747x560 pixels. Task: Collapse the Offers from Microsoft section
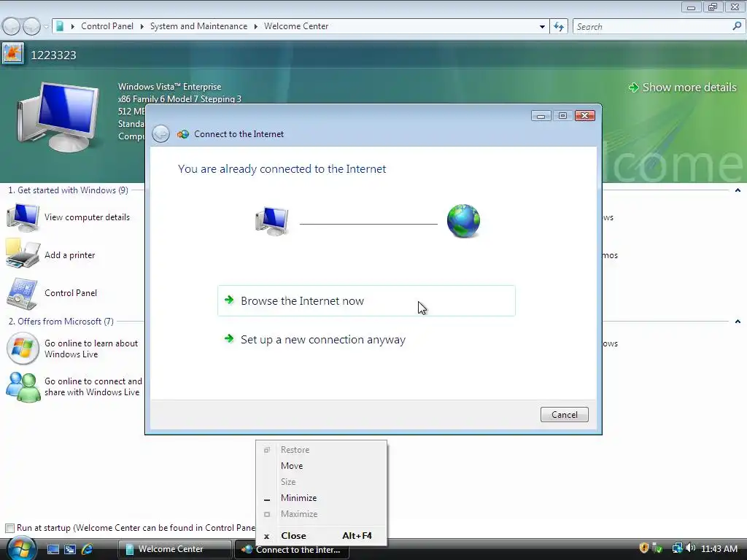click(x=738, y=322)
